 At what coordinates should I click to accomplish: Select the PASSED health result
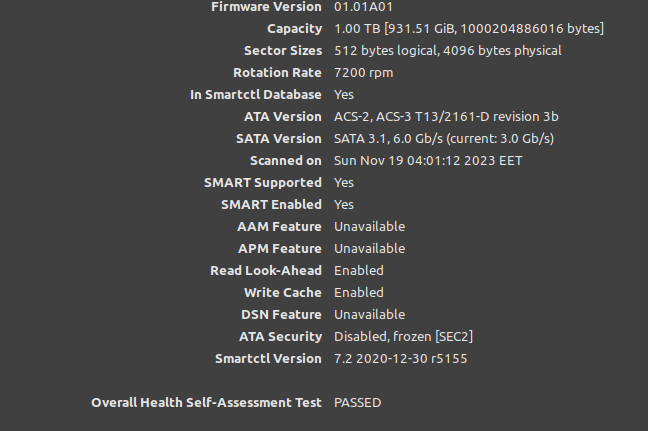pyautogui.click(x=357, y=402)
